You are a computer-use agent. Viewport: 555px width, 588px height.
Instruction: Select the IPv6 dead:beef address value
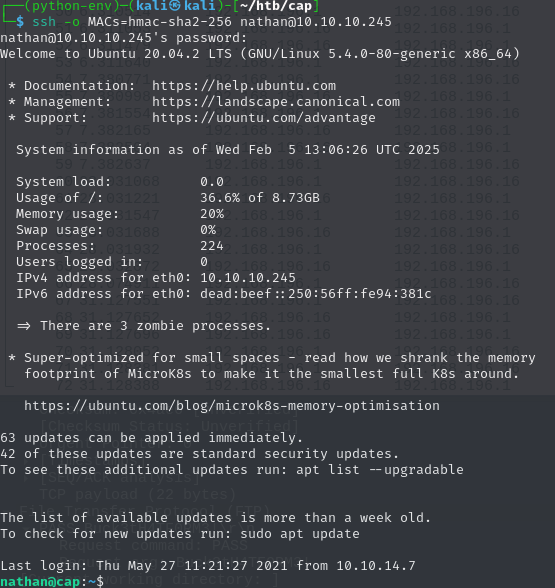[316, 294]
